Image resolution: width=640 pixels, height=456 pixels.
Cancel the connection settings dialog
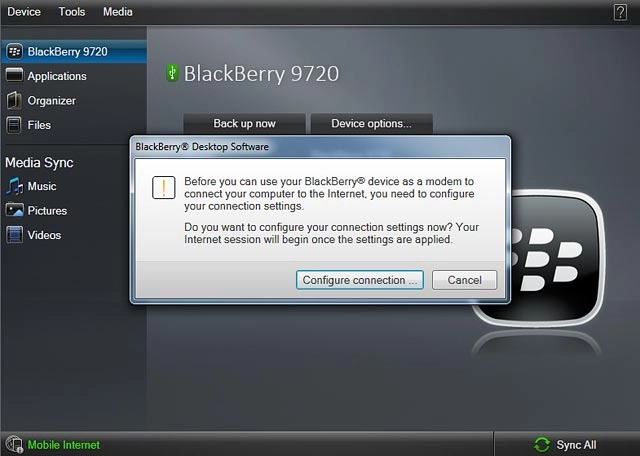coord(464,280)
